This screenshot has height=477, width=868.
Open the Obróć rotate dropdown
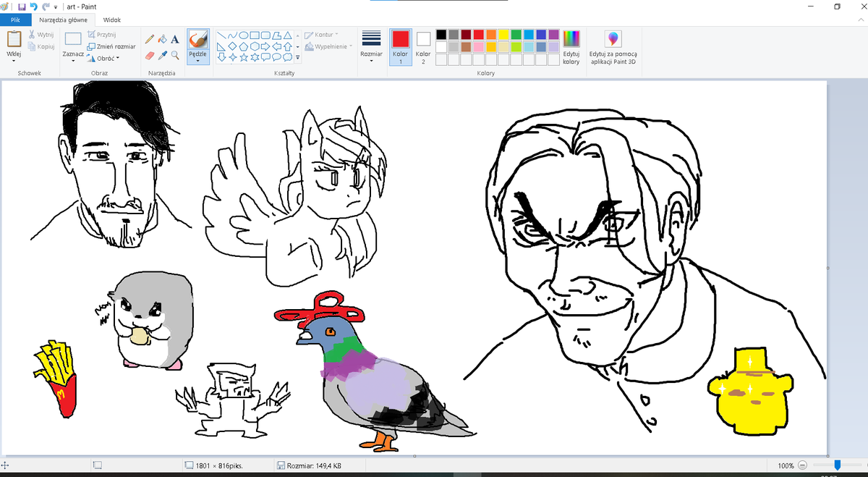pyautogui.click(x=103, y=58)
